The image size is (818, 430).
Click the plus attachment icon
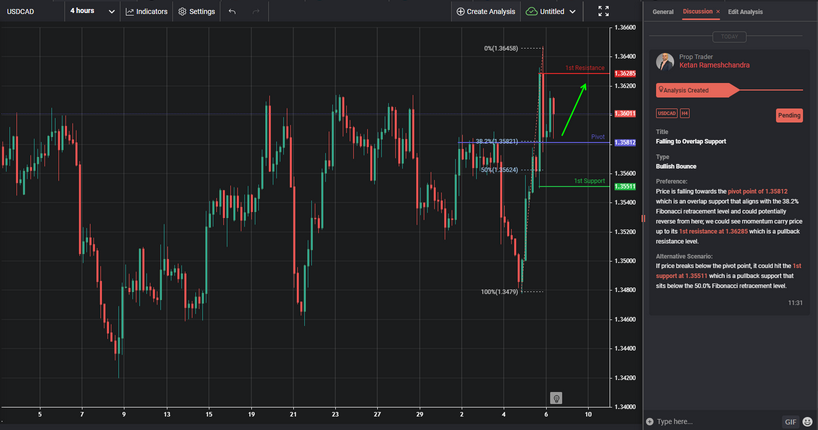click(649, 422)
